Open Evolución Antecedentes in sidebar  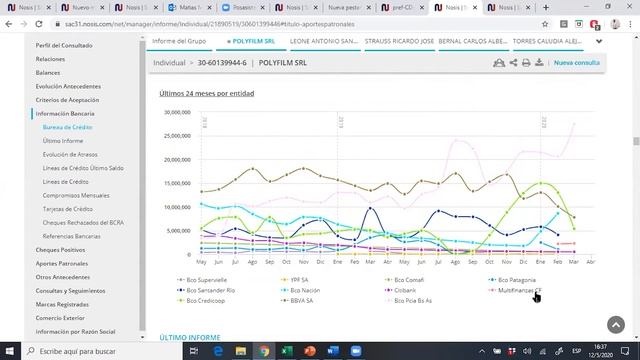coord(68,86)
